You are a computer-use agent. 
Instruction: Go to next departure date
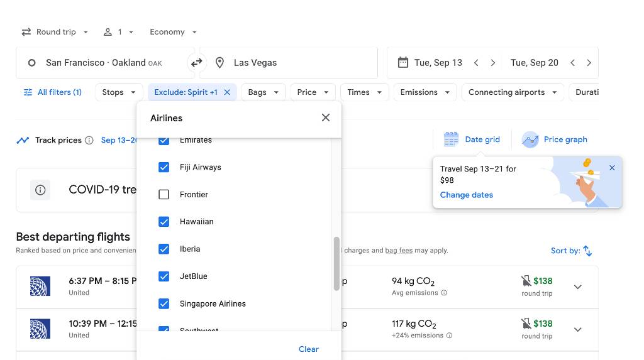pos(493,63)
